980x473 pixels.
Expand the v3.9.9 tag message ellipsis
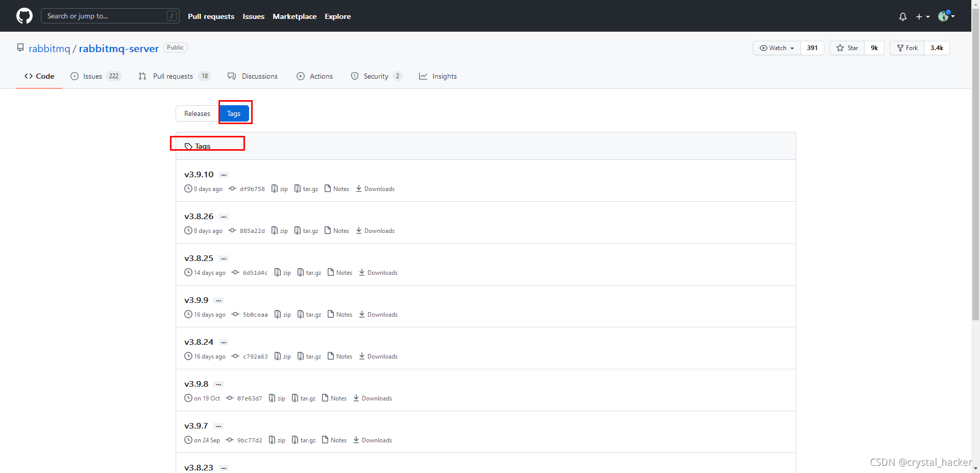[x=218, y=301]
